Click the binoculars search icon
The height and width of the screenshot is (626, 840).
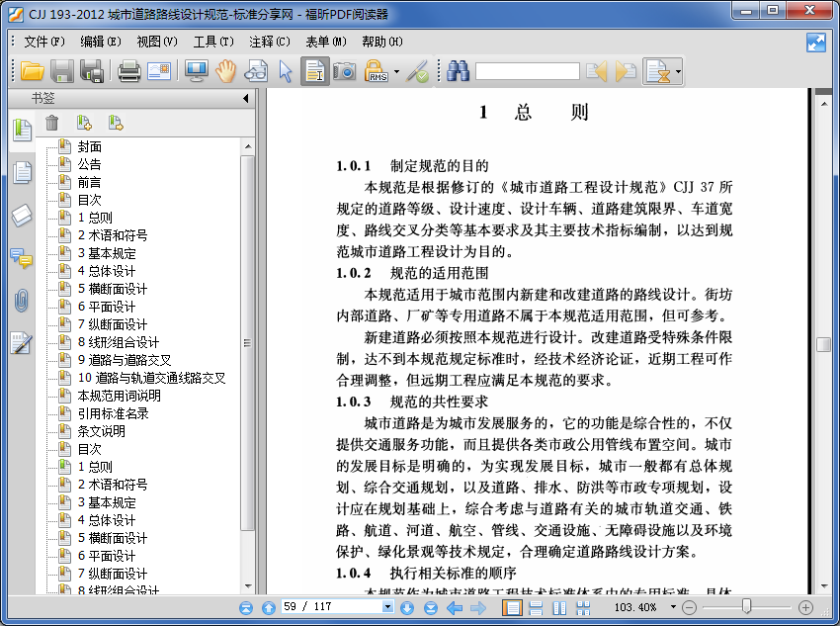tap(458, 71)
